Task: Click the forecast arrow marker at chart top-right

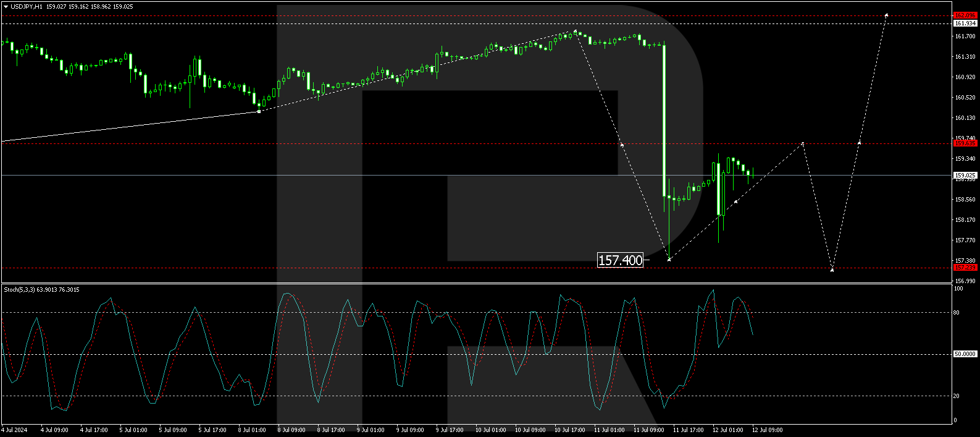Action: click(x=886, y=15)
